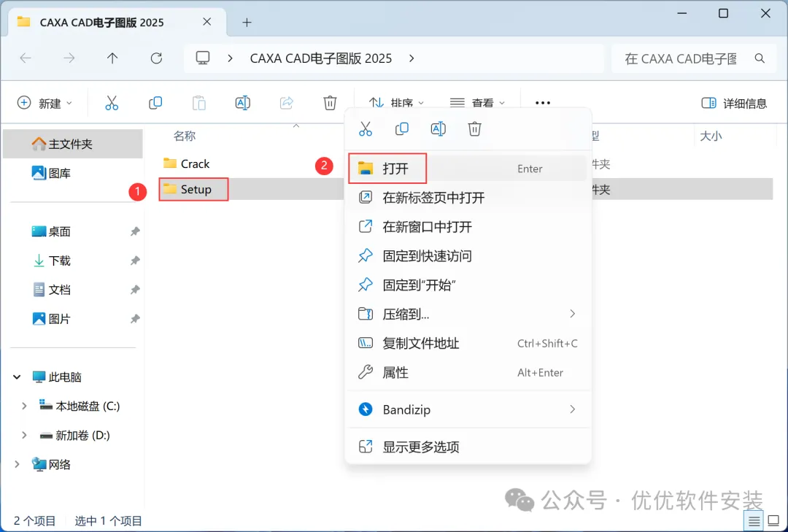Choose 在新标签页中打开

pos(468,198)
